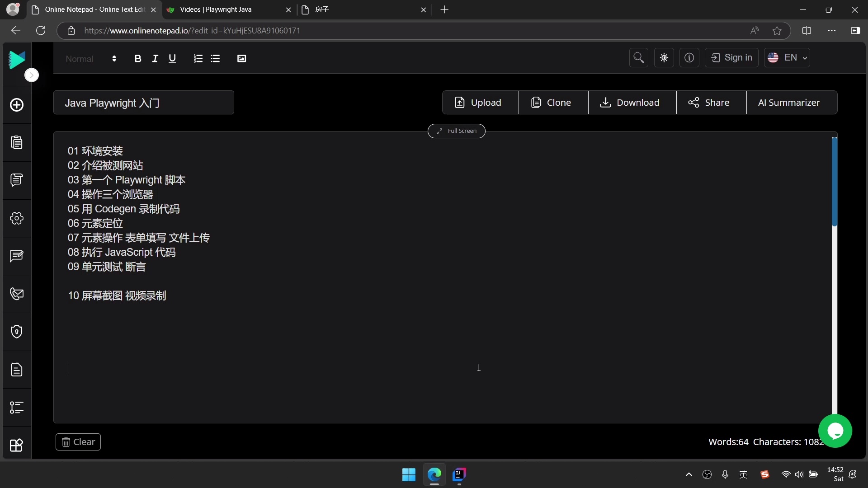Screen dimensions: 868x488
Task: Open the clipboard/paste notes icon
Action: pos(17,143)
